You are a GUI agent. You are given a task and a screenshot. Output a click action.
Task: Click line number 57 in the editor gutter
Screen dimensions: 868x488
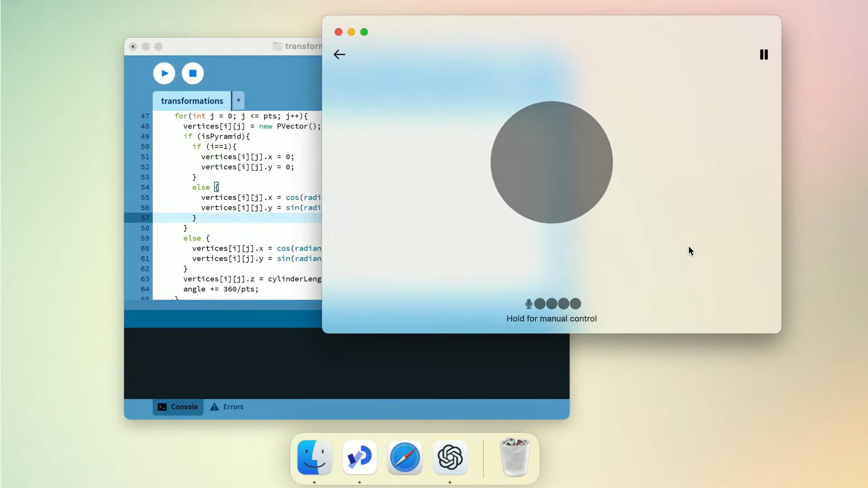145,218
